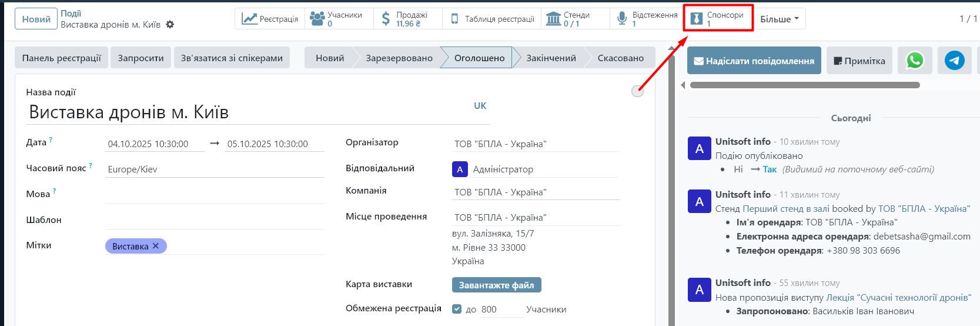The height and width of the screenshot is (326, 980).
Task: Click the gear icon beside event name
Action: (170, 25)
